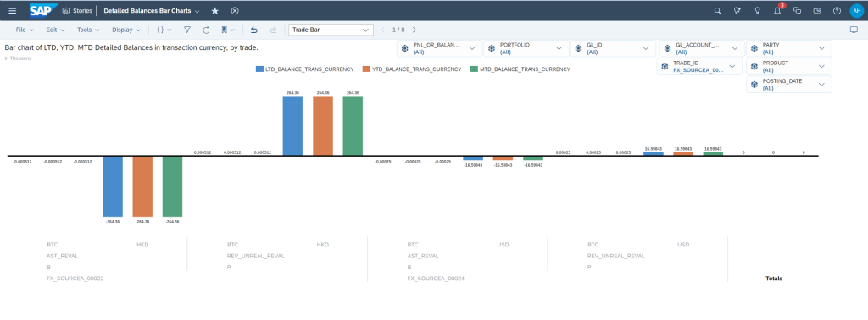Mark story as favorite with star icon
Screen dimensions: 868x320
click(x=214, y=10)
